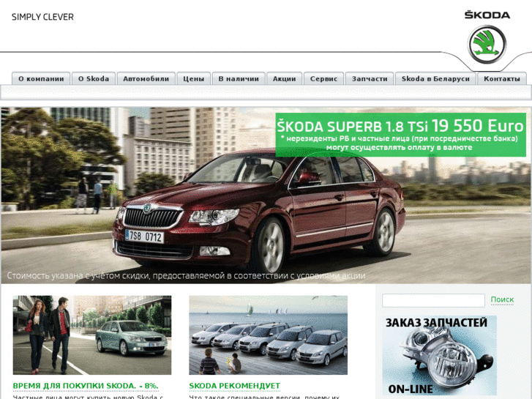
Task: Click the ŠKODA wordmark in the header
Action: (x=487, y=15)
